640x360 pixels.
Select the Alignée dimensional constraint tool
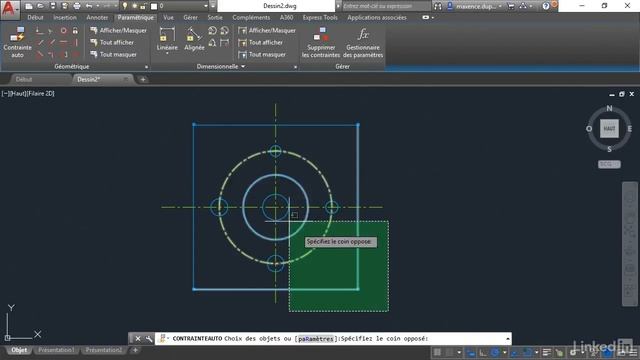pos(194,39)
